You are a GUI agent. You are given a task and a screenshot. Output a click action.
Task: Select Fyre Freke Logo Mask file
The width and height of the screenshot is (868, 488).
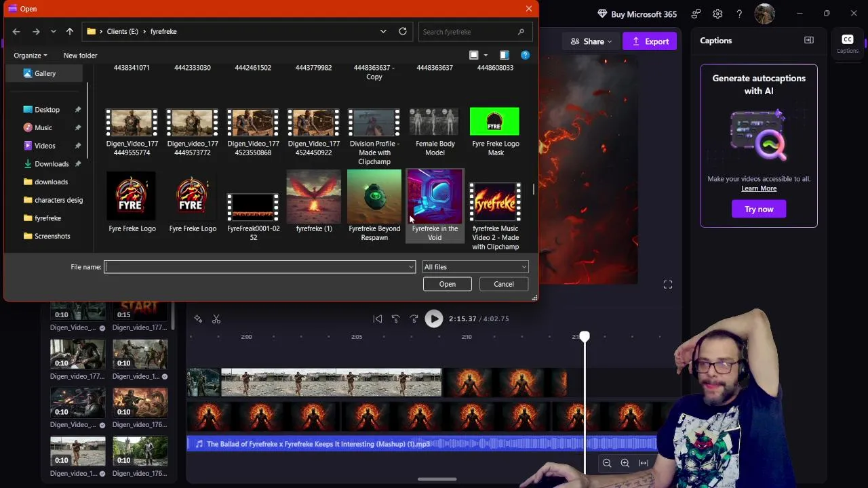[x=495, y=132]
